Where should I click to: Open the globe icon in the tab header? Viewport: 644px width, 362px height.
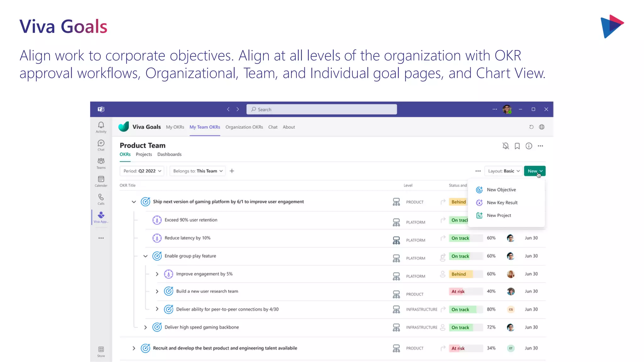(x=542, y=127)
